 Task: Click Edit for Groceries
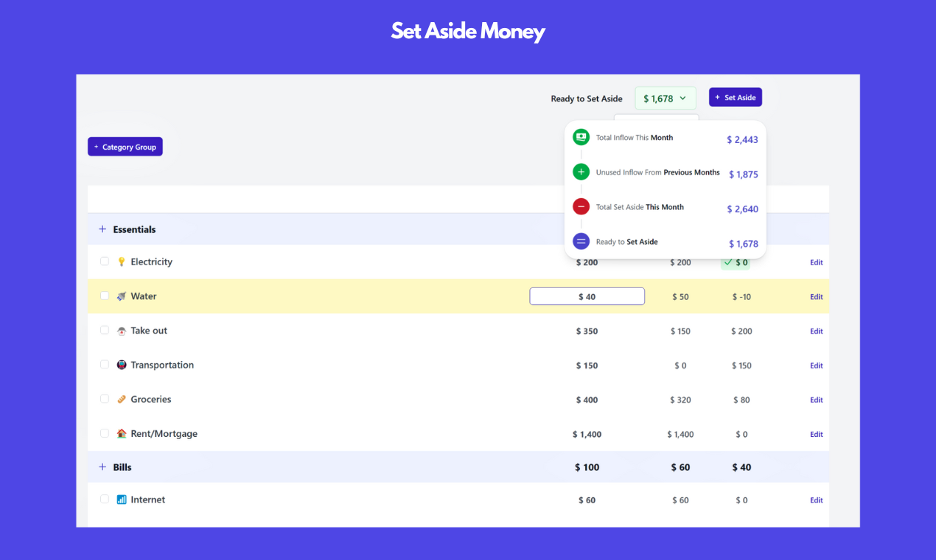pos(817,400)
